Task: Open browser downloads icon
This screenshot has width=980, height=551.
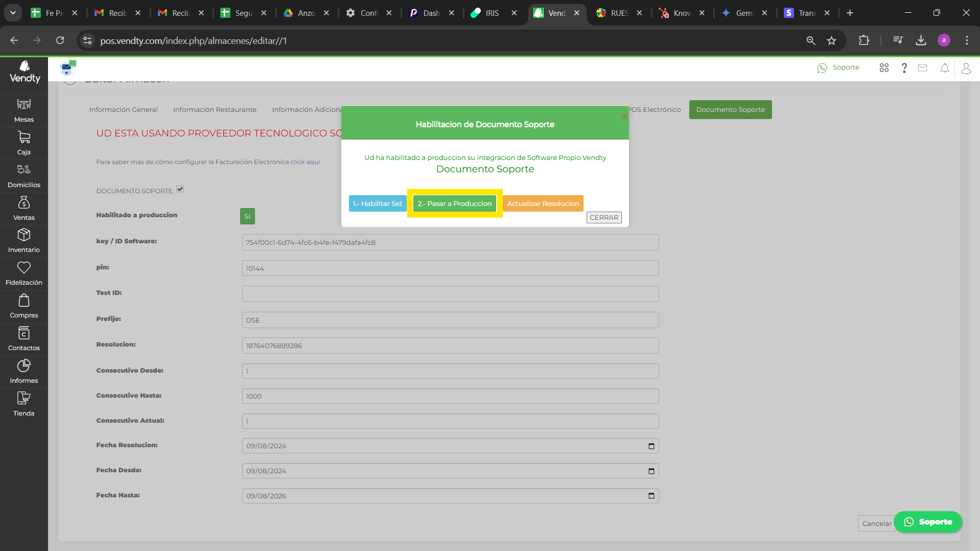Action: [x=921, y=40]
